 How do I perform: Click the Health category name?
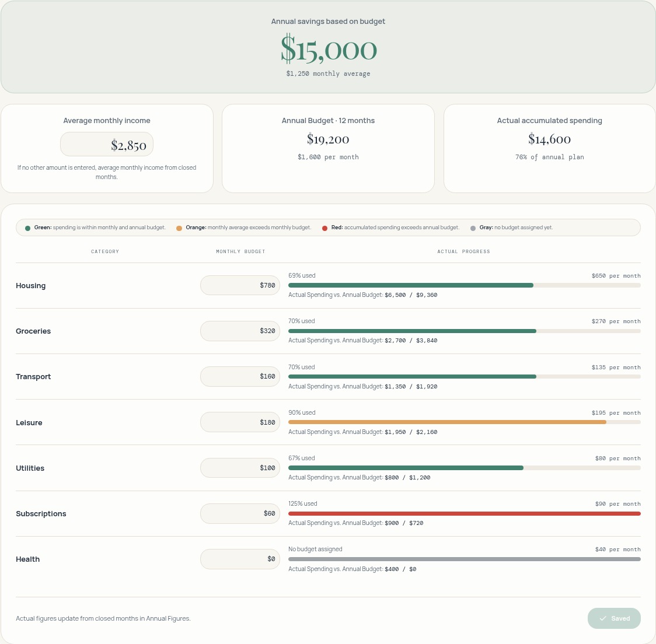point(27,559)
